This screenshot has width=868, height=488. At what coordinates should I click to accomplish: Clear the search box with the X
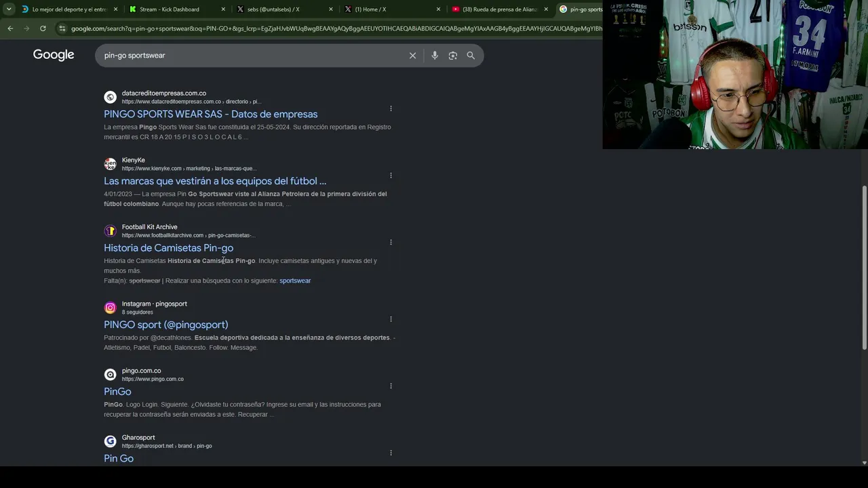(x=412, y=56)
